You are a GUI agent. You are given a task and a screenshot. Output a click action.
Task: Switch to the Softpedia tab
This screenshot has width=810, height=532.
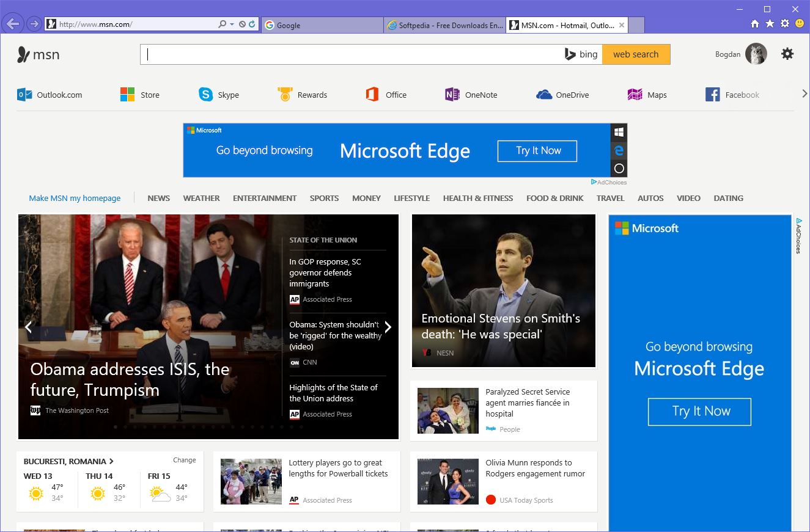point(444,25)
